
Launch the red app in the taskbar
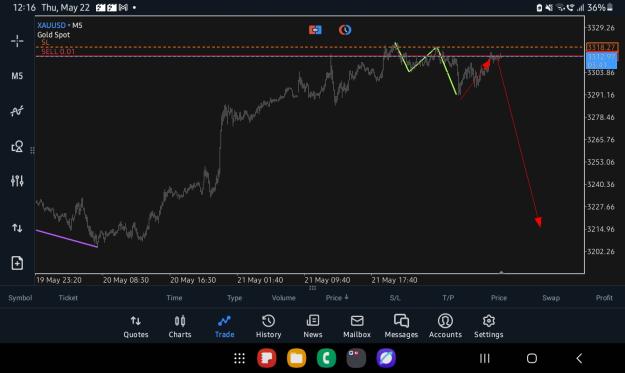tap(267, 358)
